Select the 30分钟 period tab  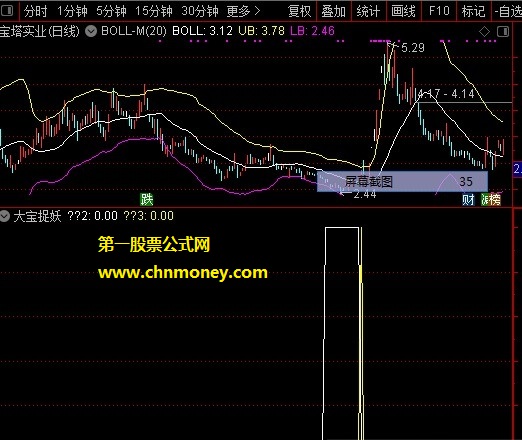[x=200, y=11]
